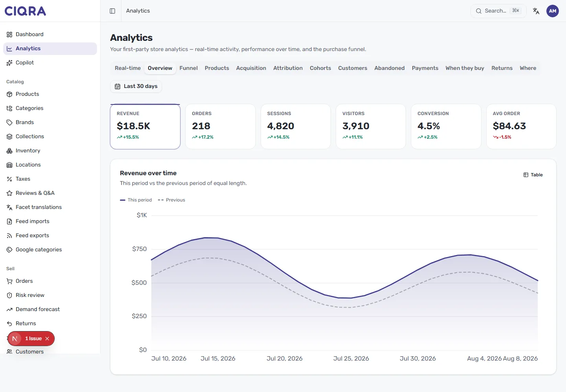Open the Where tab
Image resolution: width=566 pixels, height=392 pixels.
[x=528, y=68]
